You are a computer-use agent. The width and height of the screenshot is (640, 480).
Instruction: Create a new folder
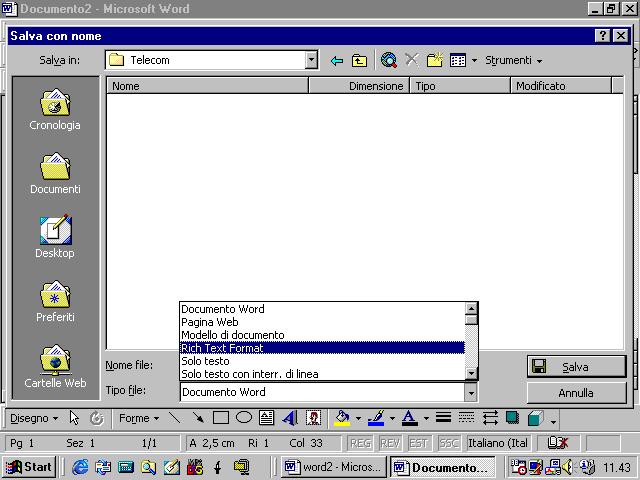tap(435, 60)
